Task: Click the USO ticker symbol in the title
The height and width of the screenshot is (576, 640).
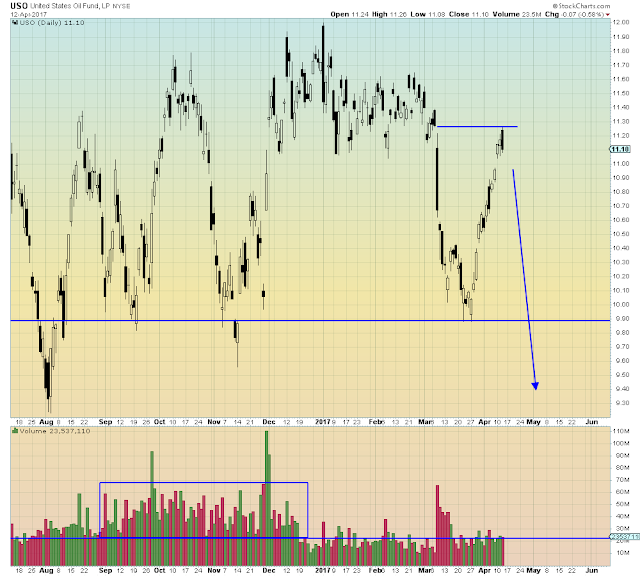Action: (x=19, y=6)
